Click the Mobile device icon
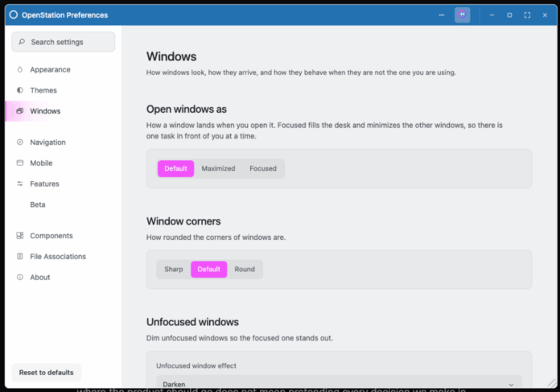The height and width of the screenshot is (392, 560). pos(20,163)
